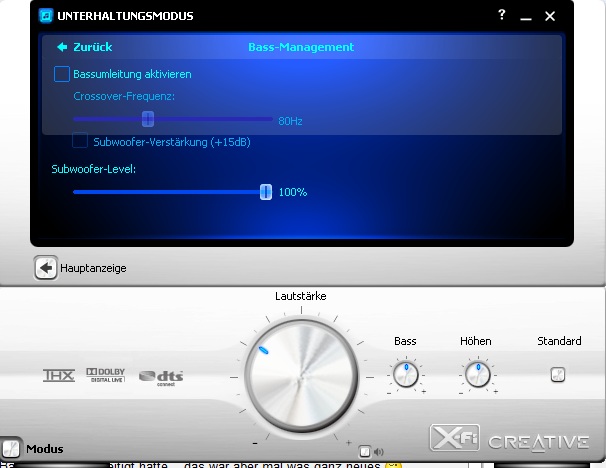The image size is (606, 468).
Task: Click the 80Hz crossover value
Action: 290,121
